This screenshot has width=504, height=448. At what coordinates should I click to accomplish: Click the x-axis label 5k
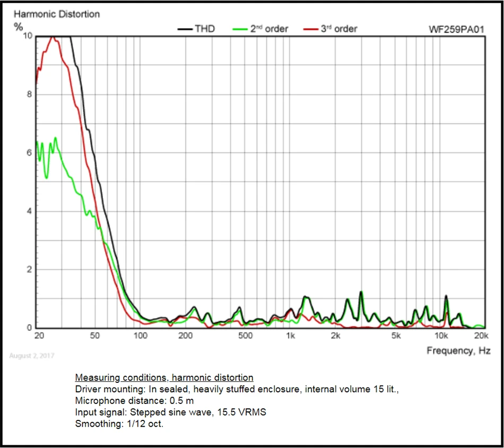tap(396, 336)
